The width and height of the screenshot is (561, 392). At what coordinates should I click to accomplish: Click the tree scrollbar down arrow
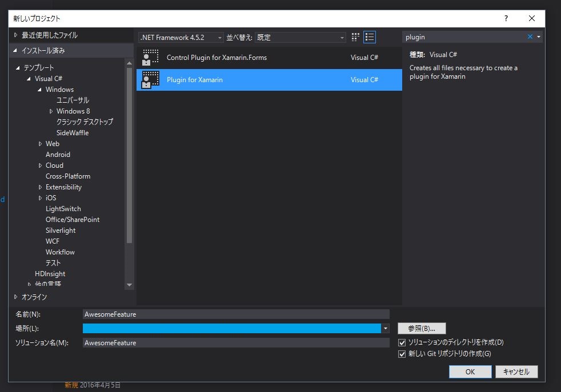click(129, 285)
